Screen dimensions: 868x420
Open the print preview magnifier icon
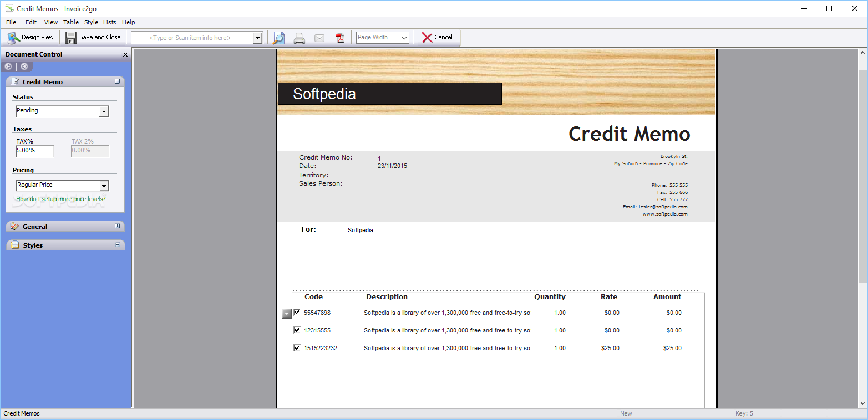[x=278, y=38]
